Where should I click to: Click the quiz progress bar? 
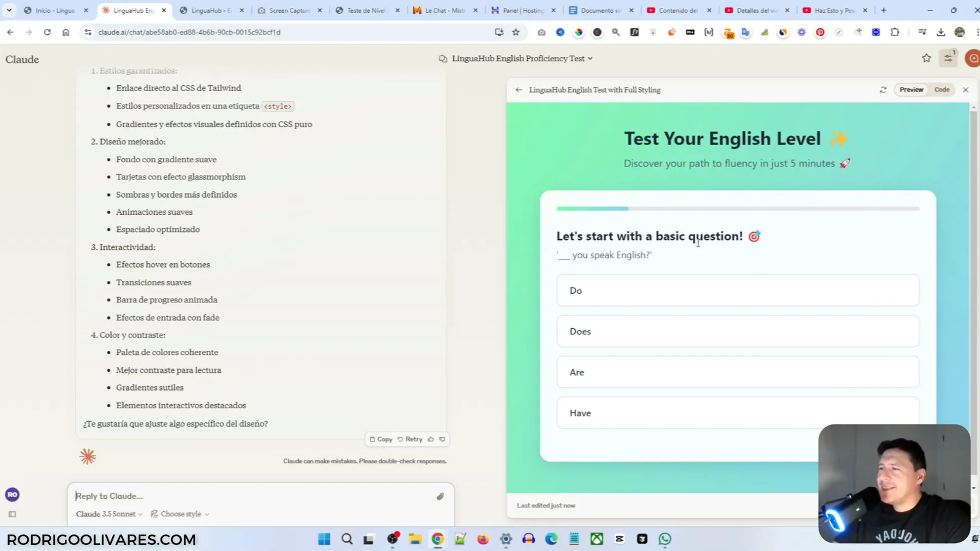tap(737, 208)
